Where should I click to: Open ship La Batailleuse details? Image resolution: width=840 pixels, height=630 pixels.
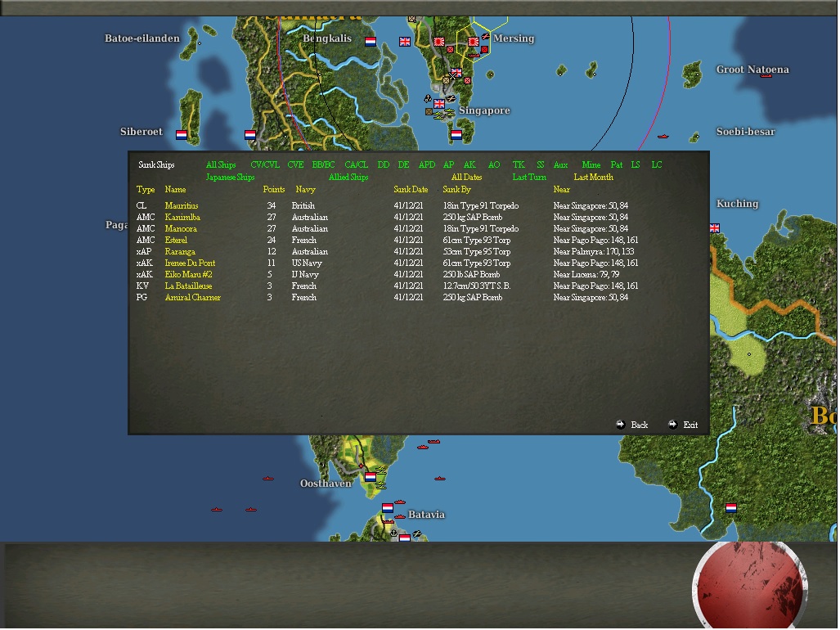pyautogui.click(x=189, y=286)
